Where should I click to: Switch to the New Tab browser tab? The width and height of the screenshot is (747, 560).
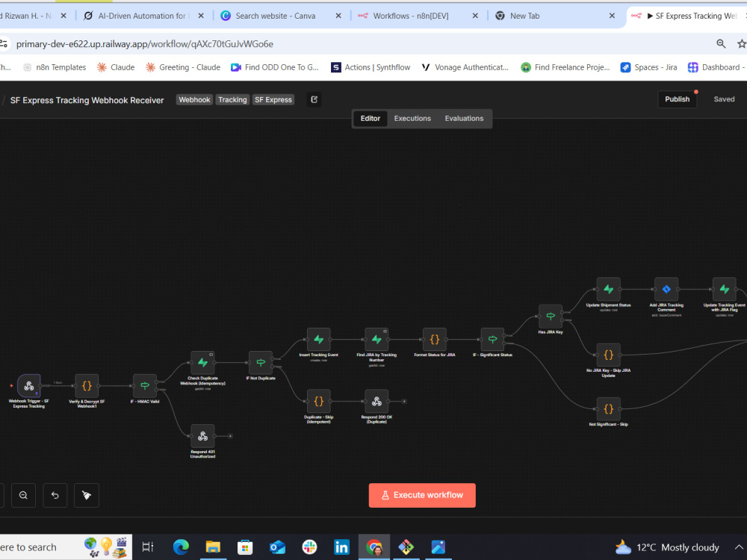point(555,16)
